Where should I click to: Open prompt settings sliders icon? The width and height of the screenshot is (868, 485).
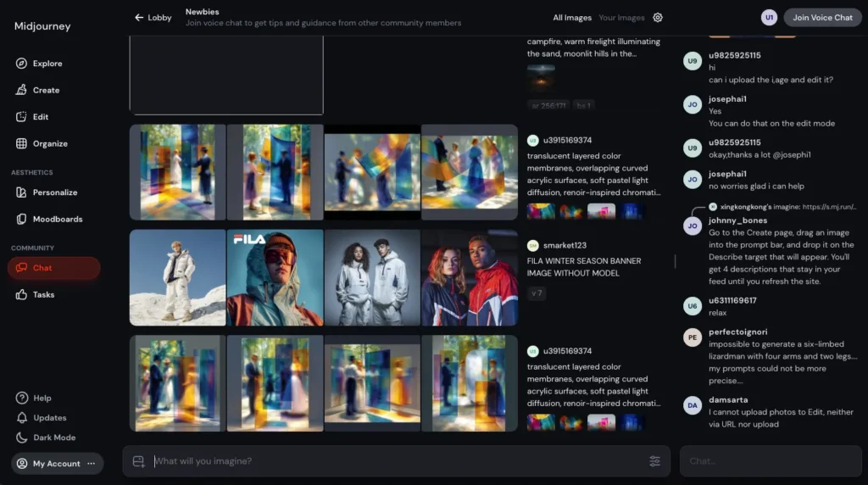click(654, 461)
